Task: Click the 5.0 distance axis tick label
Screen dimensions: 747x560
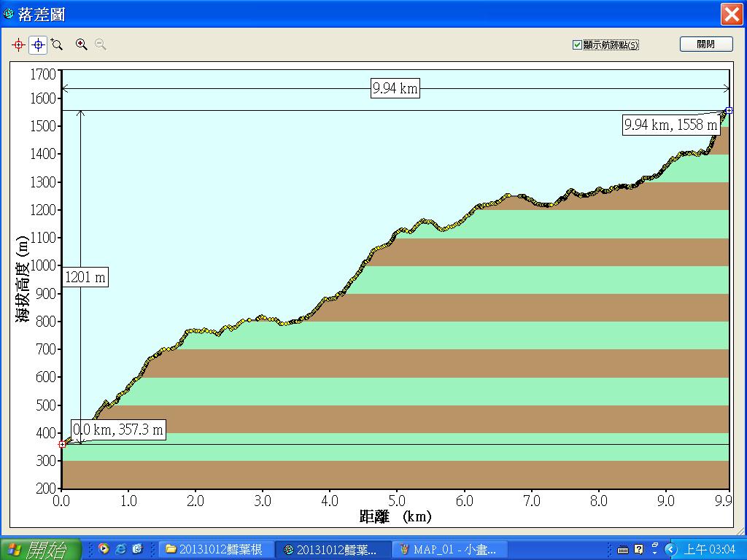Action: coord(396,501)
